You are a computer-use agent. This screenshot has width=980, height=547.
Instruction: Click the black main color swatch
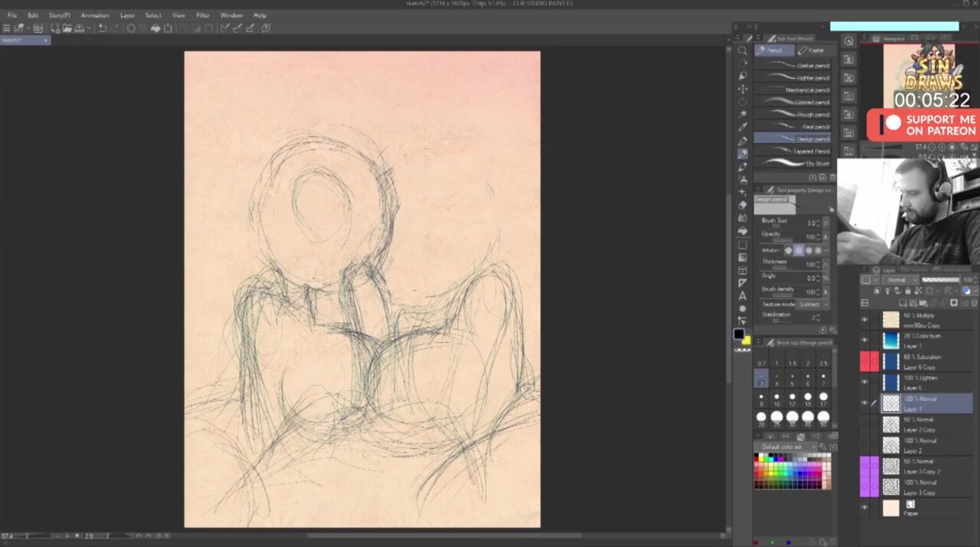739,334
